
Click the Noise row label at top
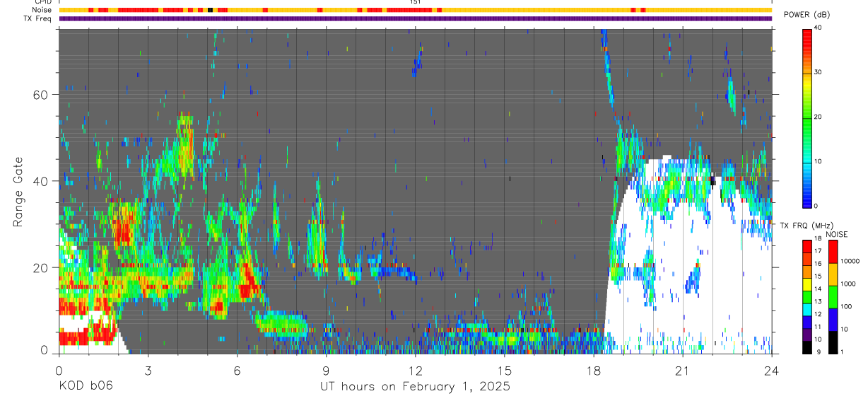click(x=43, y=10)
